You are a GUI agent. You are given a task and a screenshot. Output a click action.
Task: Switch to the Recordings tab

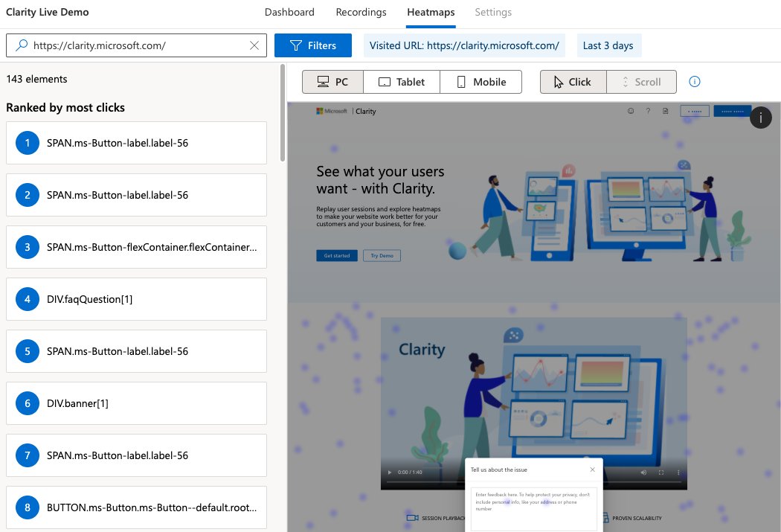(x=361, y=12)
